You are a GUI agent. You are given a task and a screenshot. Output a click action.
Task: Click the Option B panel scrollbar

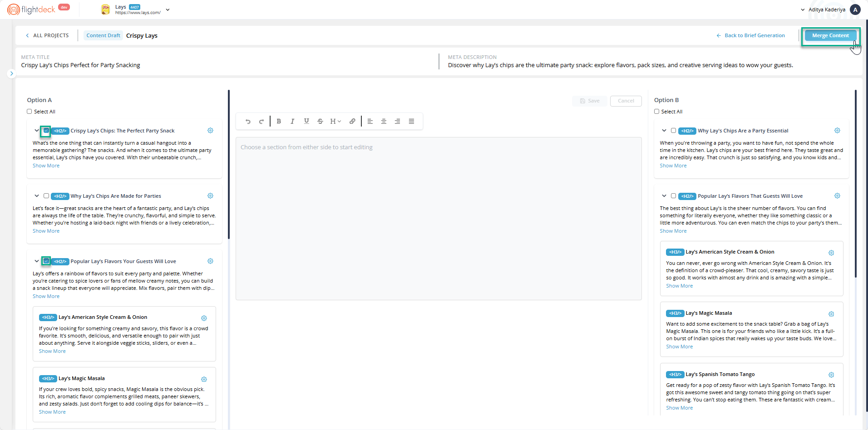coord(856,183)
